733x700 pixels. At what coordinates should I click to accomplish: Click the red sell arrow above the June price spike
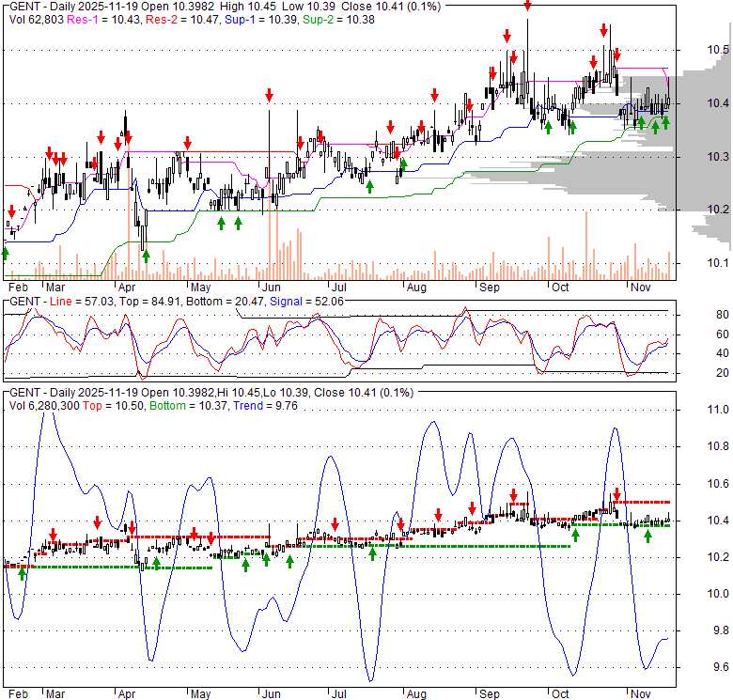click(269, 95)
